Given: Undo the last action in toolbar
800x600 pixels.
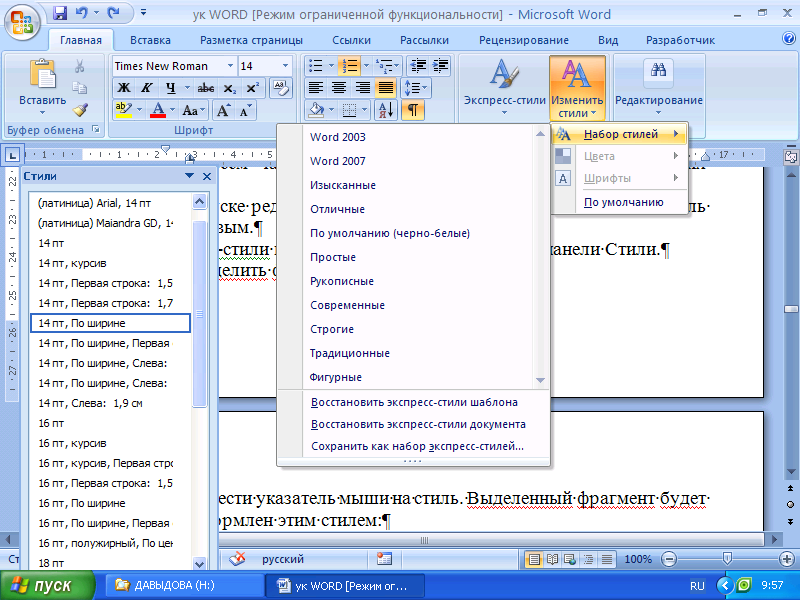Looking at the screenshot, I should (x=82, y=13).
